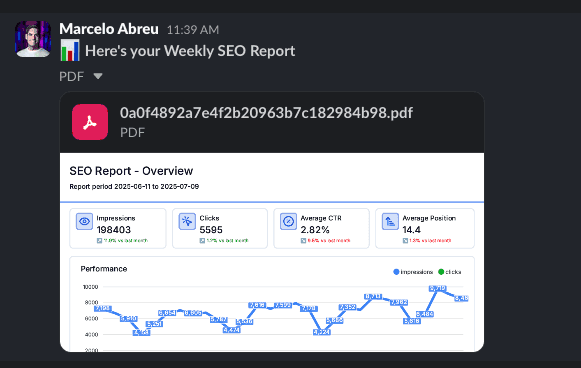Click the Clicks cursor icon
The height and width of the screenshot is (368, 581).
[187, 221]
